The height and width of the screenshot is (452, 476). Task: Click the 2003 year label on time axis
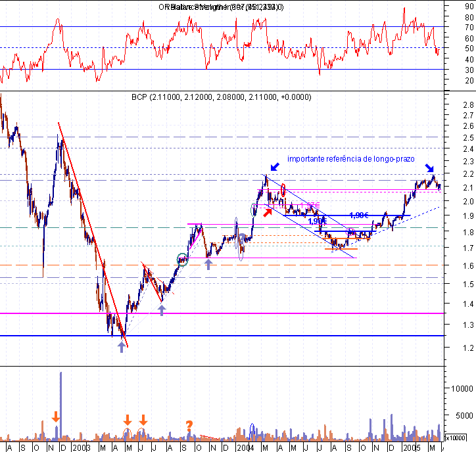coord(82,448)
